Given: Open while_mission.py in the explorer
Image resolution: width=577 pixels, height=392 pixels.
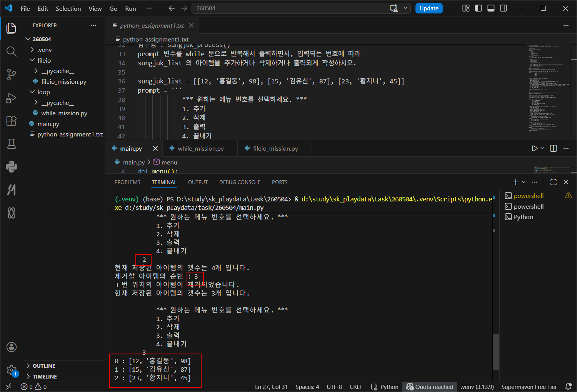Looking at the screenshot, I should [64, 113].
